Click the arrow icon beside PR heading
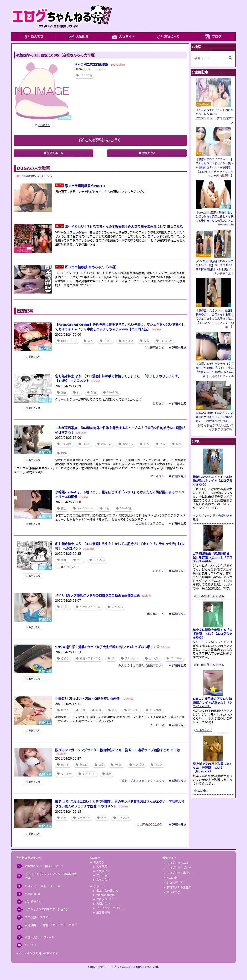The width and height of the screenshot is (247, 980). (193, 442)
